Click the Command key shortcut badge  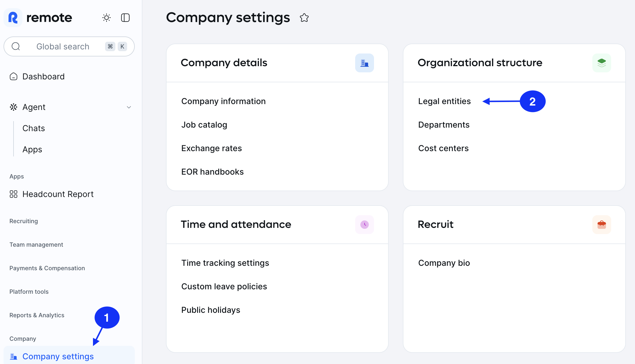110,46
